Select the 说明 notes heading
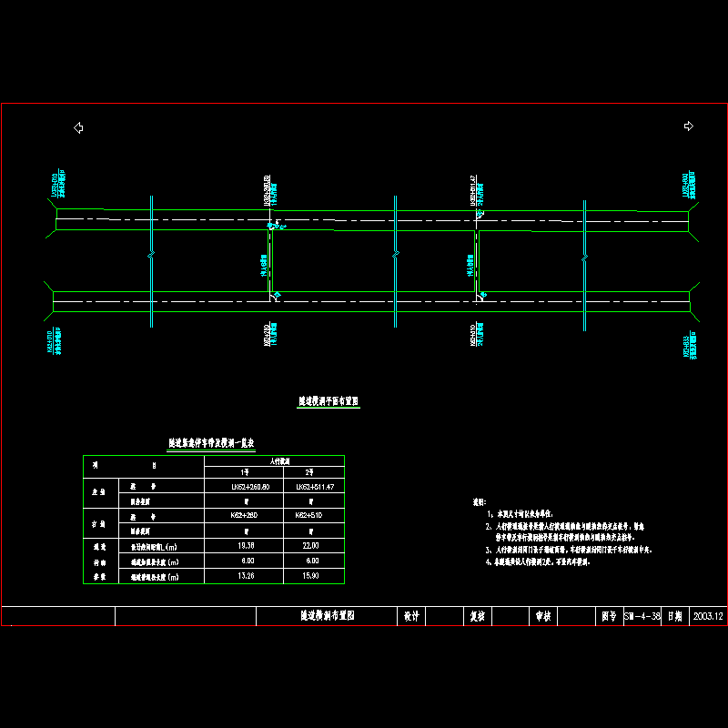The width and height of the screenshot is (728, 728). pyautogui.click(x=480, y=502)
